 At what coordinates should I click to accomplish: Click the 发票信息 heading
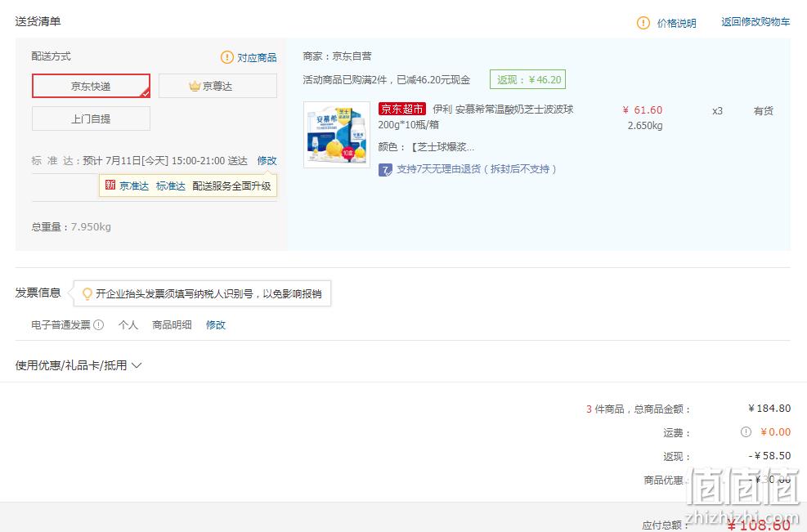tap(38, 293)
